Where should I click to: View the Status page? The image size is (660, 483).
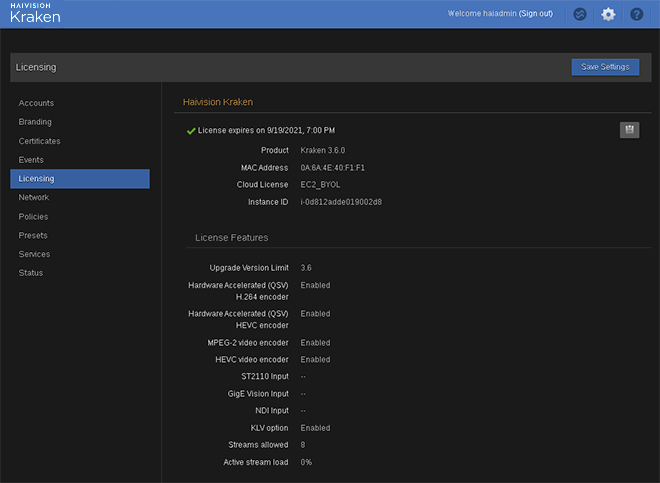31,273
